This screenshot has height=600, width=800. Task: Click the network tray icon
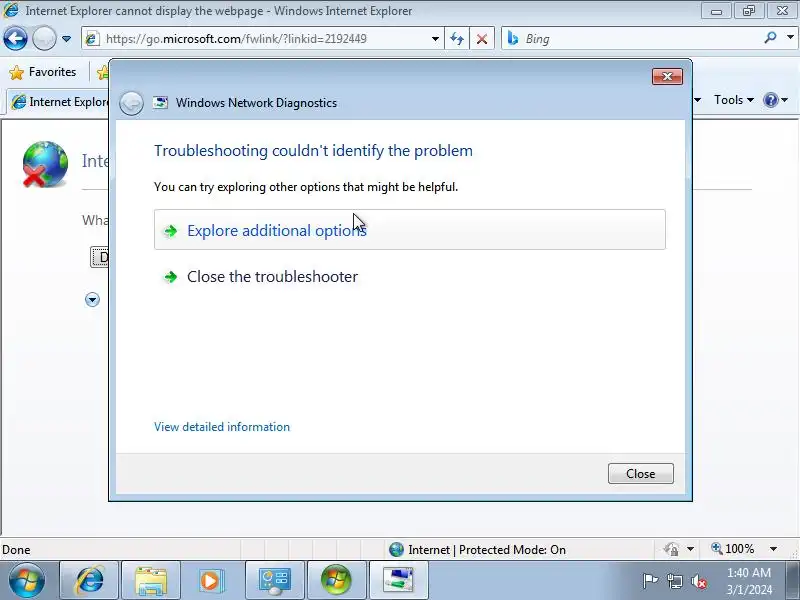(674, 581)
